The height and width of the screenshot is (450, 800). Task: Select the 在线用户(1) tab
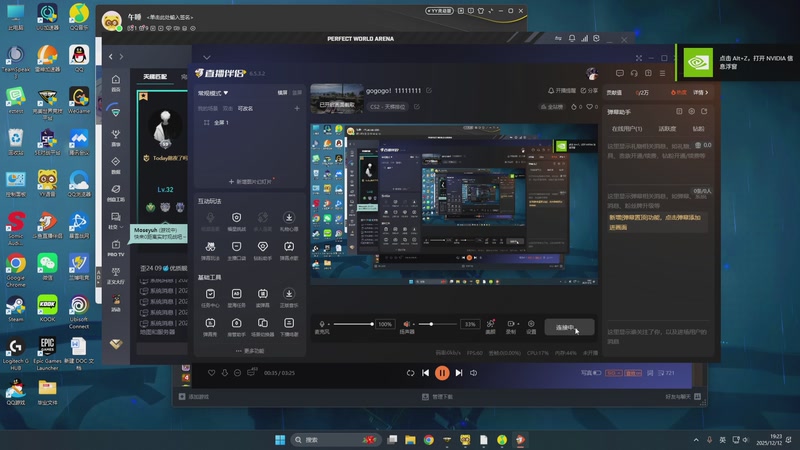point(627,129)
